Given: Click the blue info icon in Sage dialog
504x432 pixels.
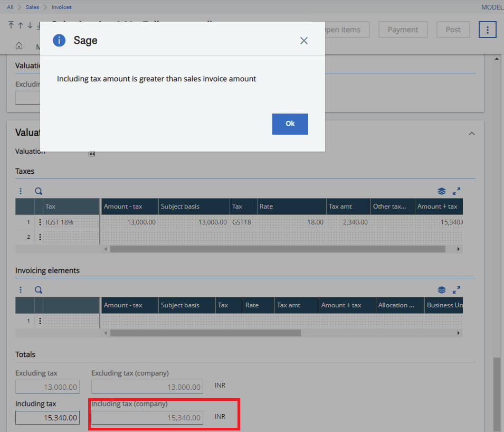Looking at the screenshot, I should point(59,41).
